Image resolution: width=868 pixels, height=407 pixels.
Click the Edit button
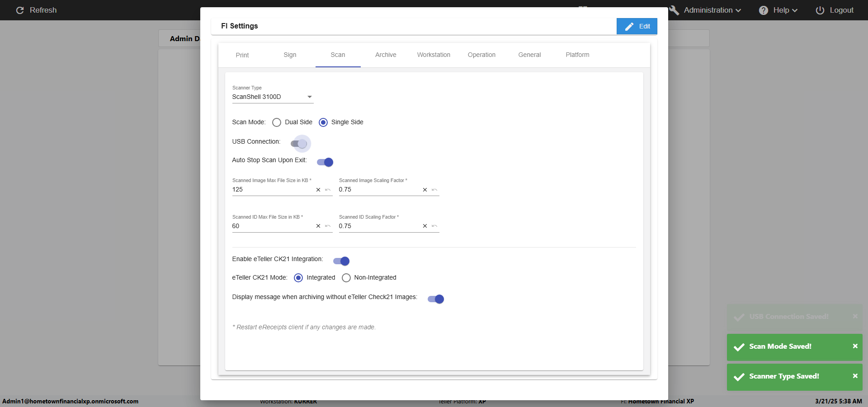pos(637,26)
